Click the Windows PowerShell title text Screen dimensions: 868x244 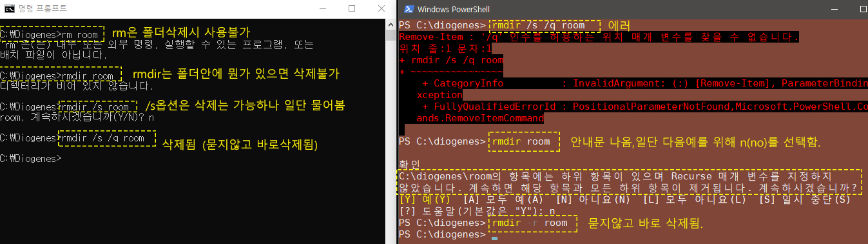(454, 9)
